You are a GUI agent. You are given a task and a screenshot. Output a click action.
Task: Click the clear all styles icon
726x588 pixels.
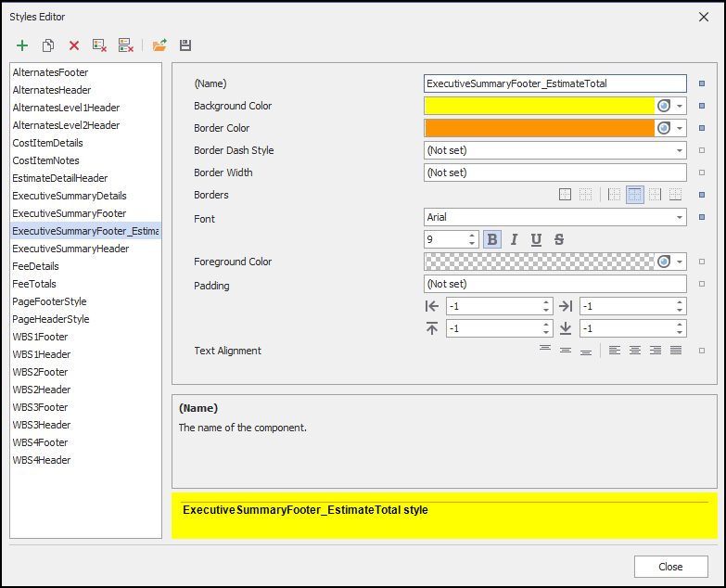click(126, 45)
